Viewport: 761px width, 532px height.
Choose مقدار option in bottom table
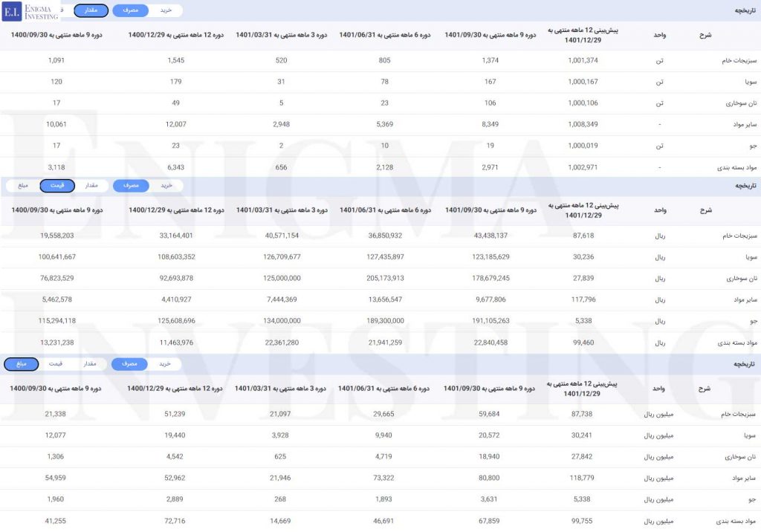click(91, 364)
